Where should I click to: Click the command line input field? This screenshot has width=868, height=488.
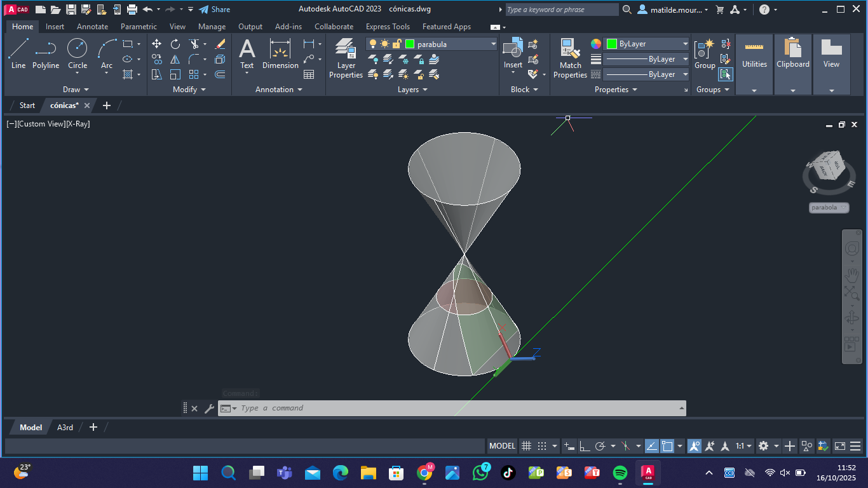coord(458,408)
